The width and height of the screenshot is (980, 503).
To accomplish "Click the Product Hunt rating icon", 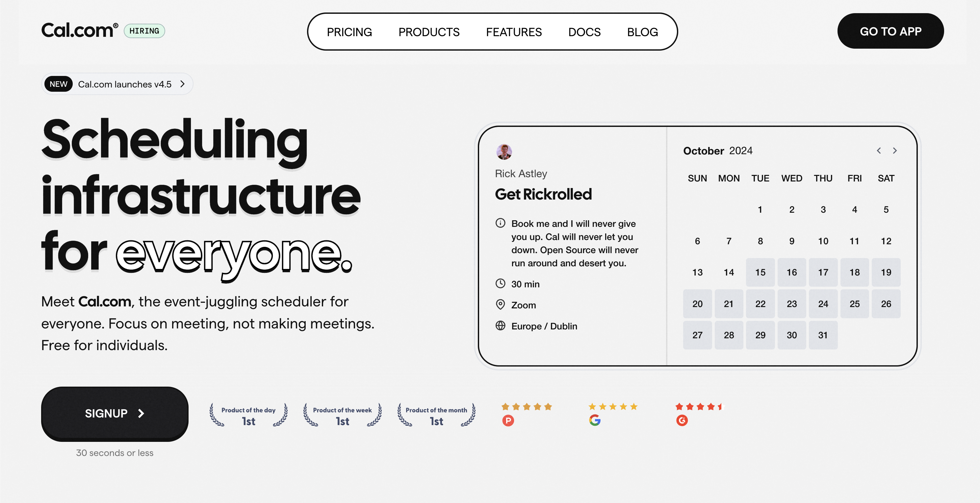I will tap(508, 420).
